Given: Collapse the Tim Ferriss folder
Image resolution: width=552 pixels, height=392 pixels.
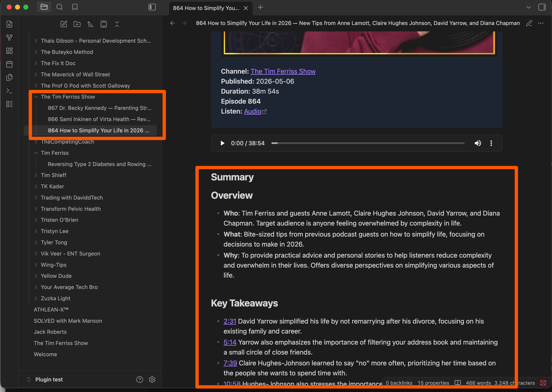Looking at the screenshot, I should click(36, 153).
